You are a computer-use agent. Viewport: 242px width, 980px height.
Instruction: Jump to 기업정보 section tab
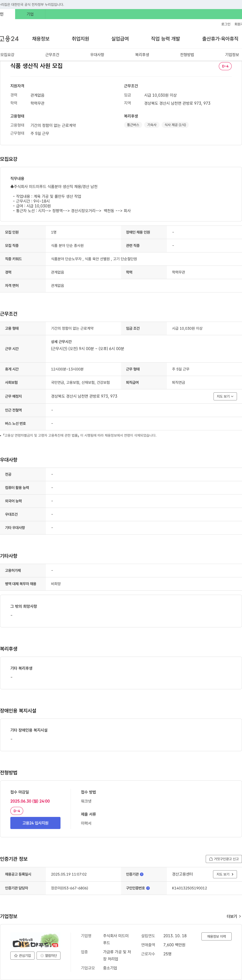pyautogui.click(x=232, y=55)
